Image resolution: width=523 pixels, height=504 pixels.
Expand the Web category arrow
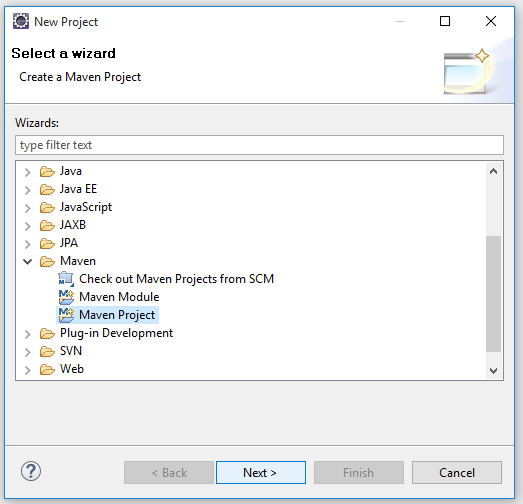(x=28, y=370)
